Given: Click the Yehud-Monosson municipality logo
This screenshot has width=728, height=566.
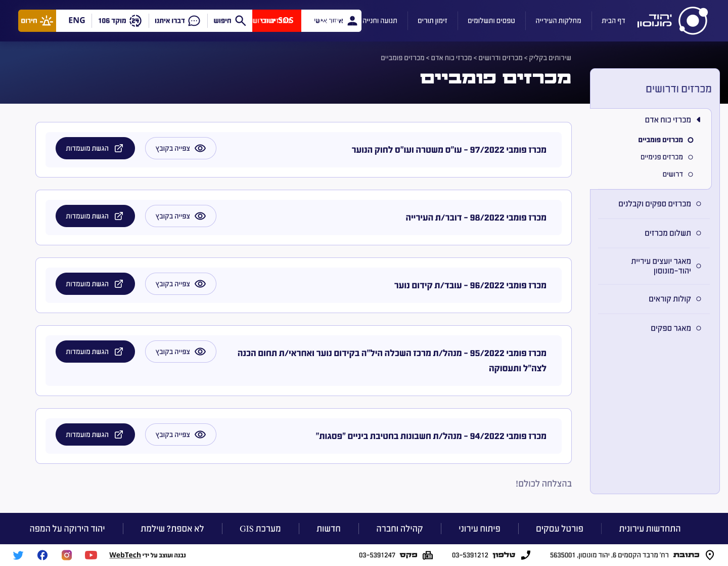Looking at the screenshot, I should click(x=672, y=21).
